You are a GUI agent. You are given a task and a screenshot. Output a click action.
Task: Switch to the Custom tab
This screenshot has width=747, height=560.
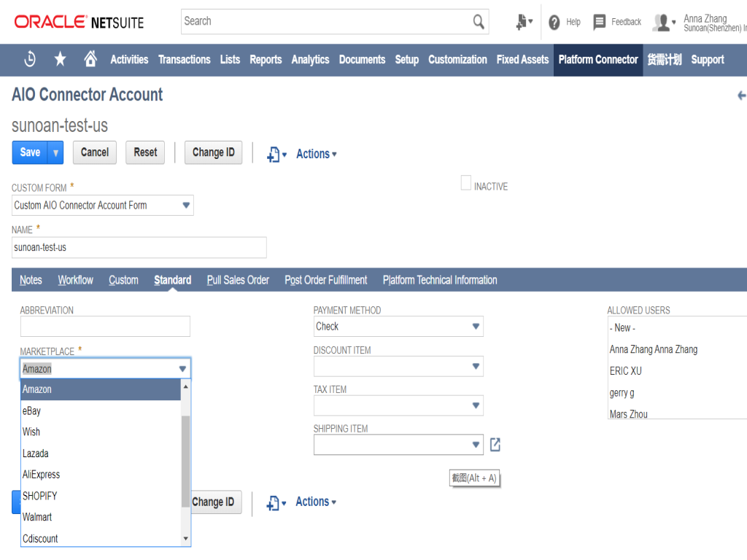(123, 280)
